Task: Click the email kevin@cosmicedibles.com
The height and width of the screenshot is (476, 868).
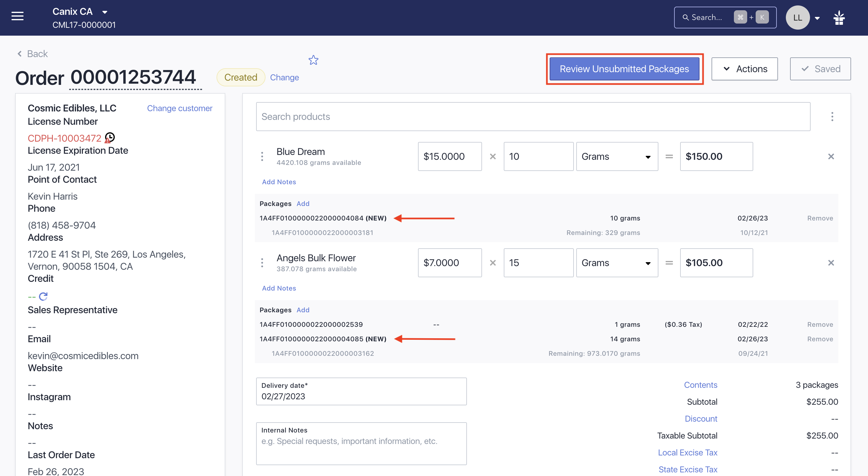Action: coord(83,356)
